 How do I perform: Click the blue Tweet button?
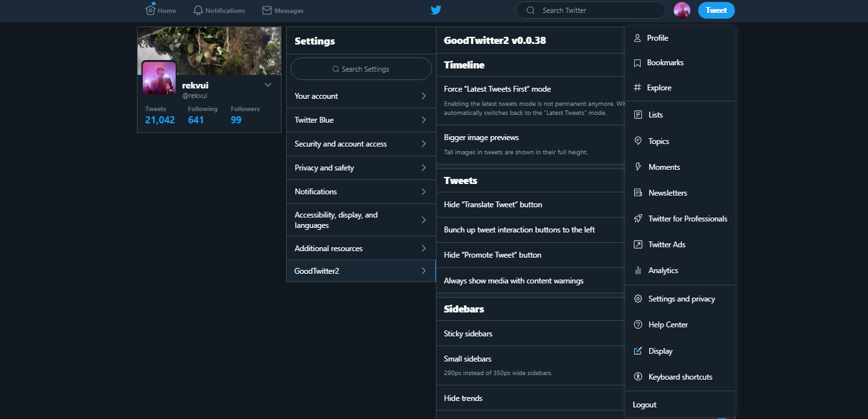[x=716, y=10]
